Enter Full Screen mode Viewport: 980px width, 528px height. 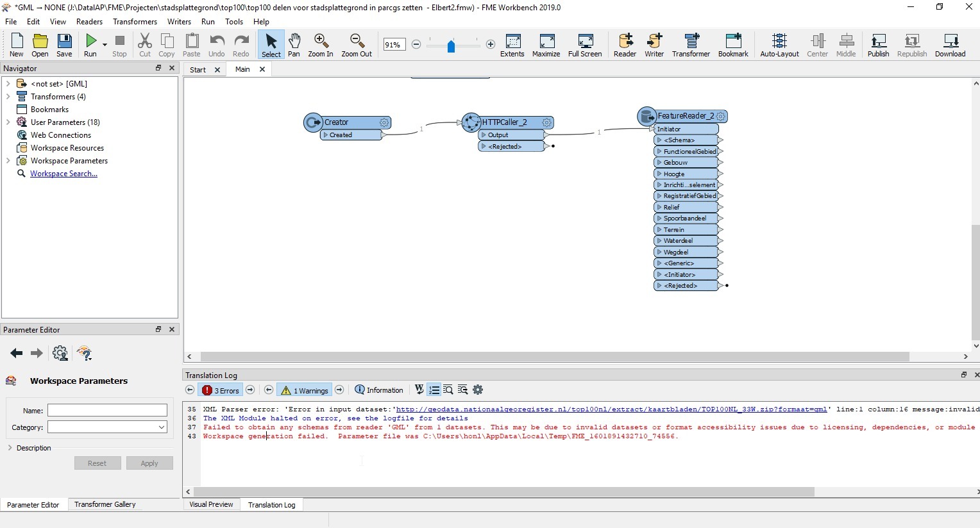tap(585, 45)
